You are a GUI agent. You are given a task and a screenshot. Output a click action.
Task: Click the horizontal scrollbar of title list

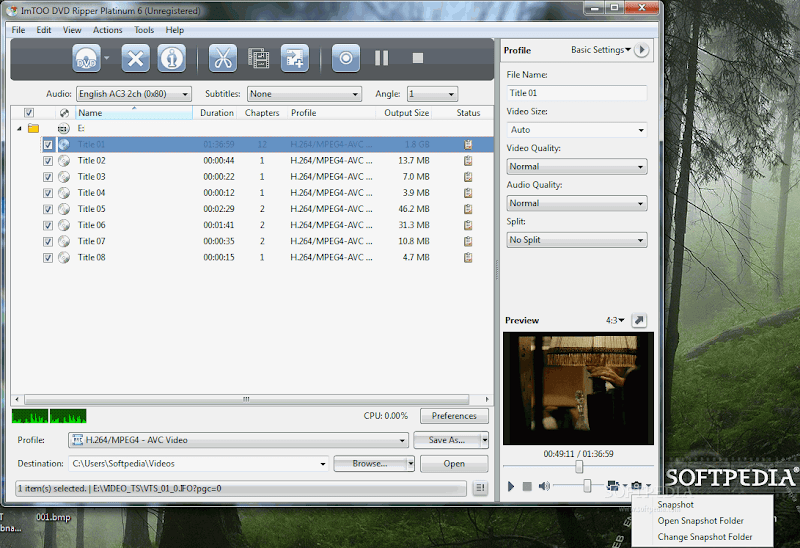click(246, 400)
